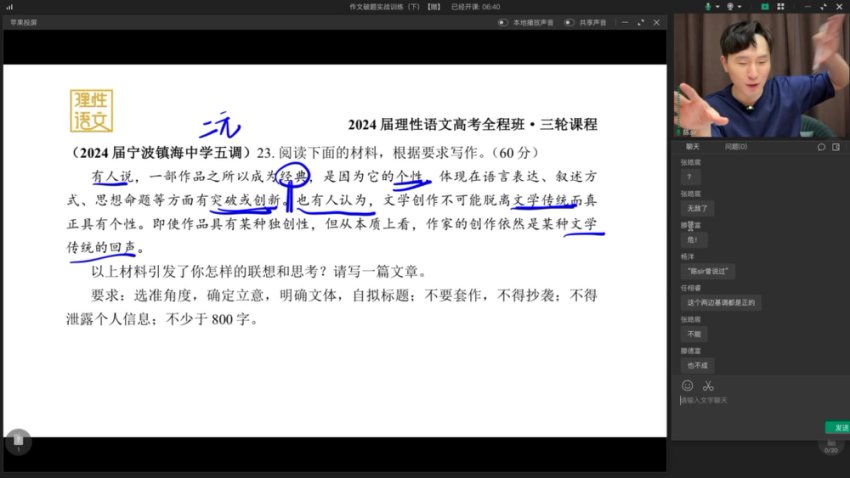
Task: Switch to the 聊天 tab
Action: point(693,146)
